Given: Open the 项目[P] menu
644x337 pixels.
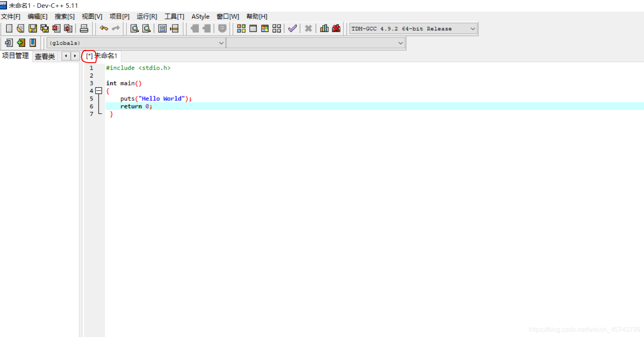Looking at the screenshot, I should 119,16.
